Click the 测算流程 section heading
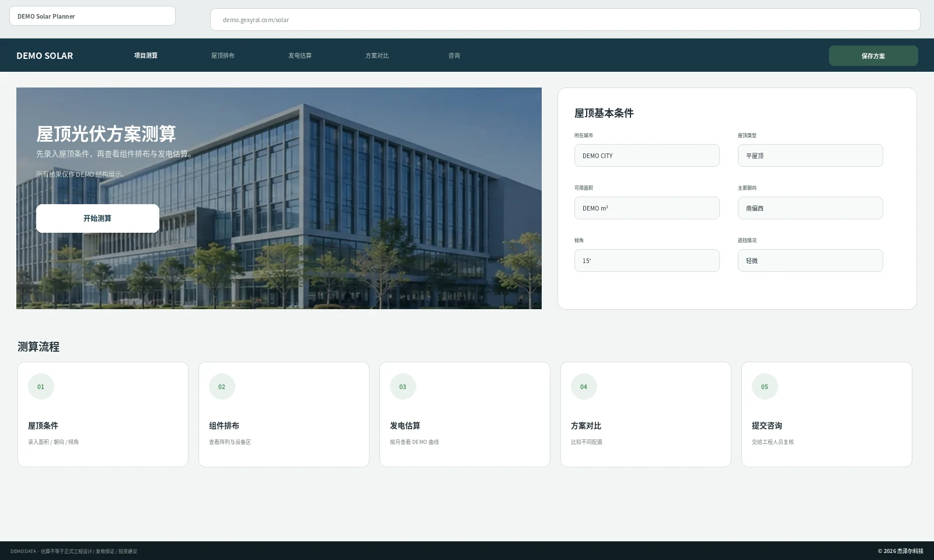This screenshot has height=560, width=934. coord(39,346)
